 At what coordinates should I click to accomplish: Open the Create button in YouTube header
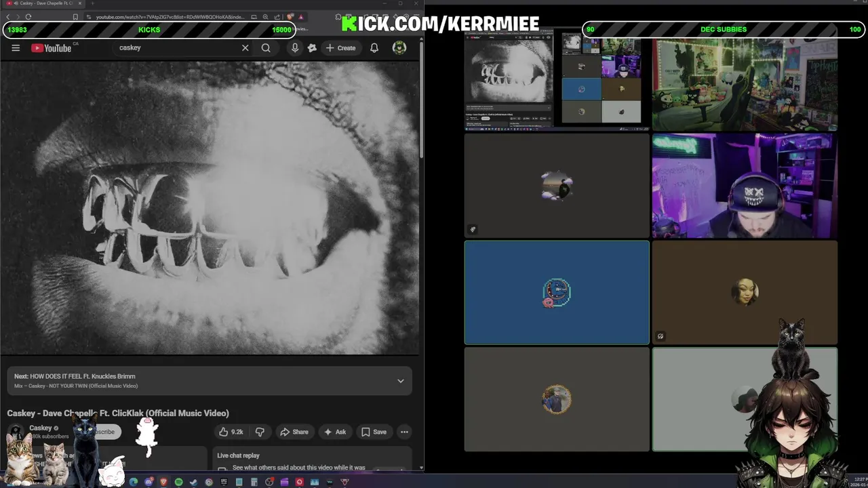(x=340, y=47)
